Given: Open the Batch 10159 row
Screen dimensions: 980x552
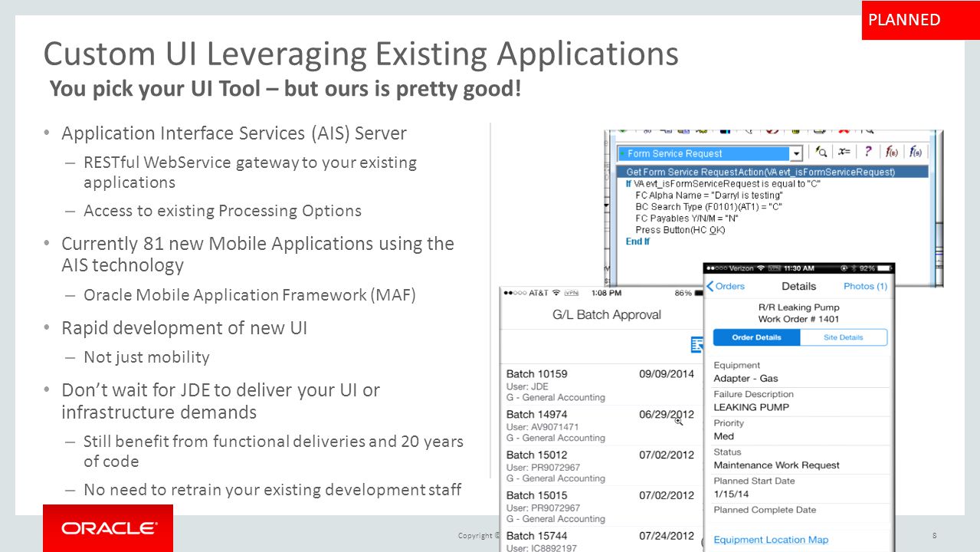Looking at the screenshot, I should [x=601, y=385].
